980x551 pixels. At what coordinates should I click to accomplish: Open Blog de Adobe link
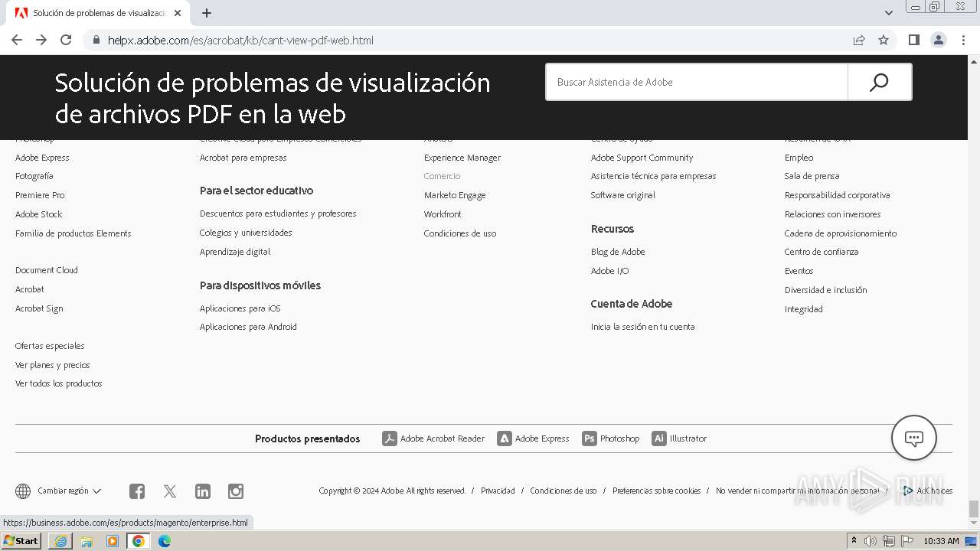tap(618, 252)
